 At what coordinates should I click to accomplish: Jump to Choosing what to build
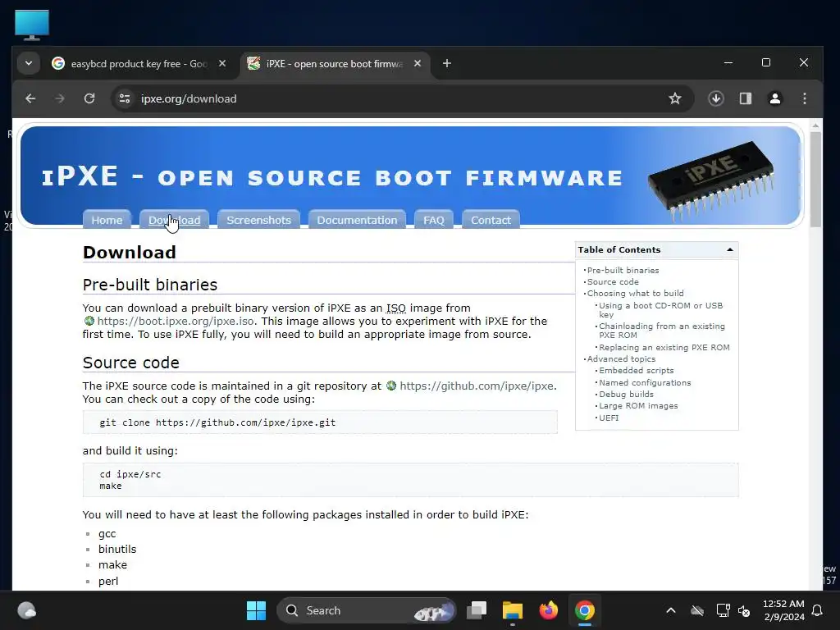click(636, 293)
